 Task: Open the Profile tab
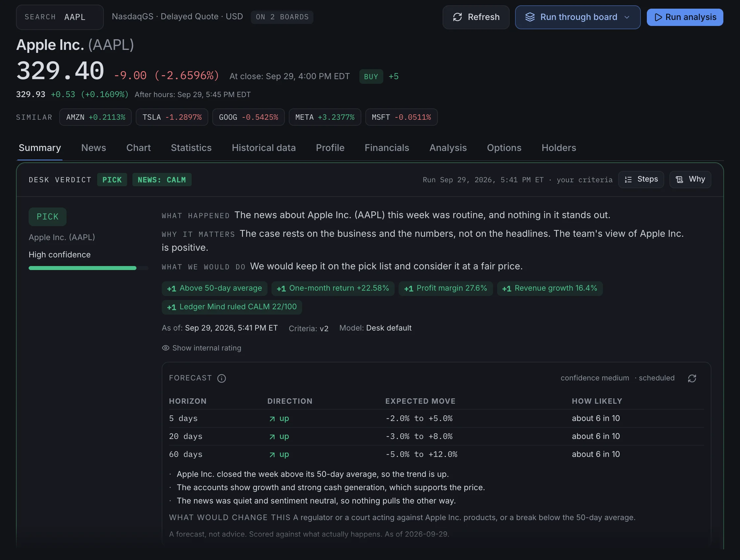tap(330, 148)
